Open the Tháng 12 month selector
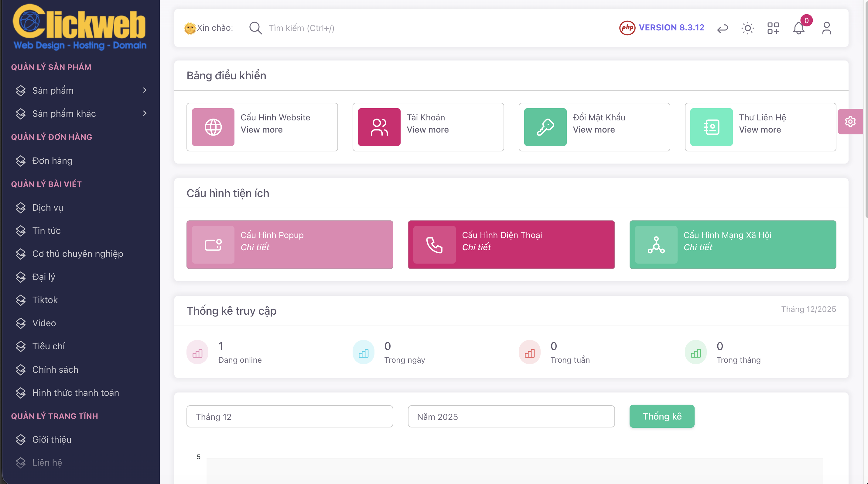 tap(289, 416)
